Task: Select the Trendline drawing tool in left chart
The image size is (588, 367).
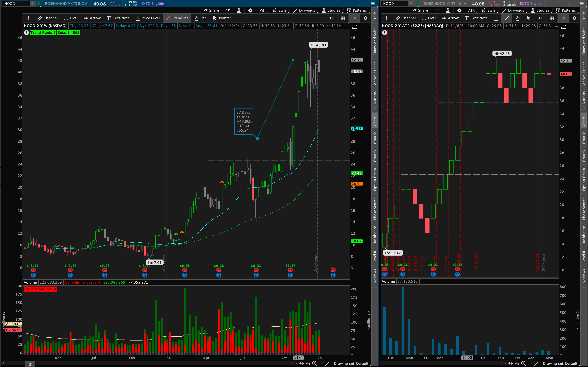Action: click(177, 18)
